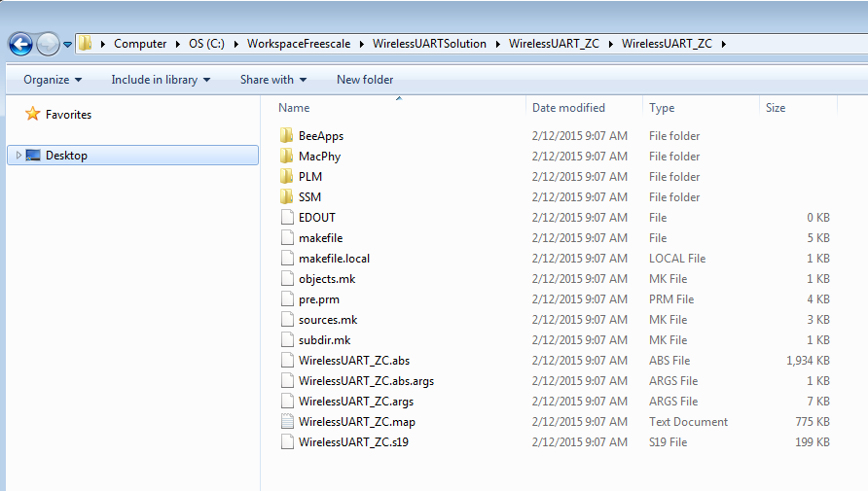
Task: Click the 775 KB size value
Action: coord(813,422)
